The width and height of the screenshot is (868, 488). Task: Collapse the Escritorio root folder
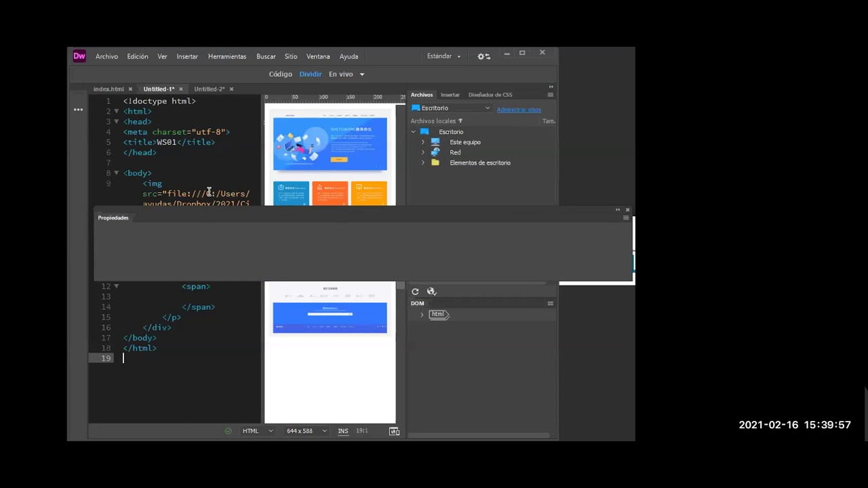(x=414, y=131)
